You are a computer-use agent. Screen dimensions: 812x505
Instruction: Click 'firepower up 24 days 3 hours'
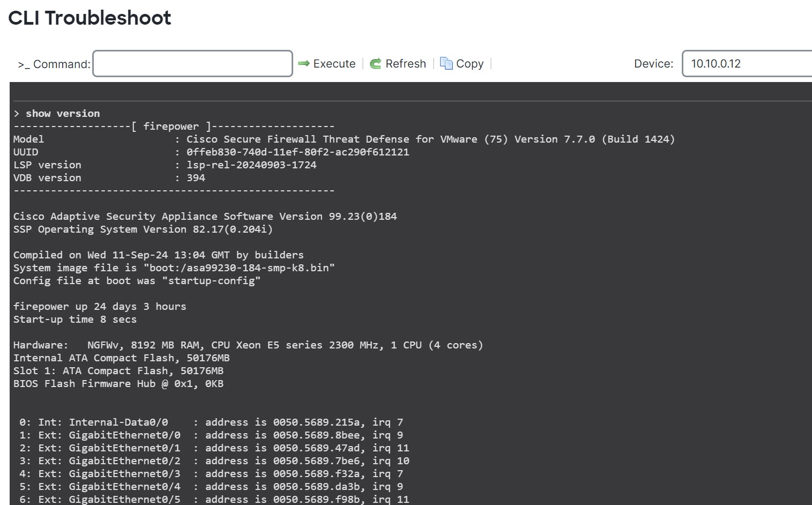pos(100,306)
